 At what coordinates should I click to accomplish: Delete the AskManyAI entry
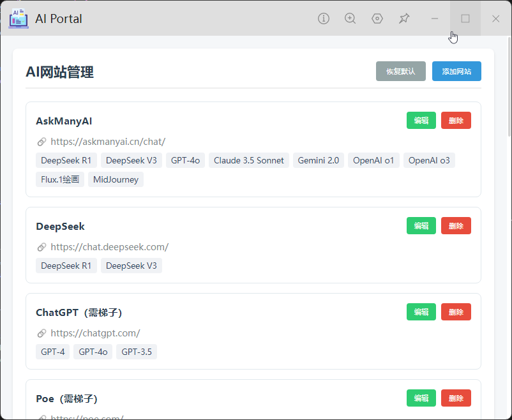[456, 121]
